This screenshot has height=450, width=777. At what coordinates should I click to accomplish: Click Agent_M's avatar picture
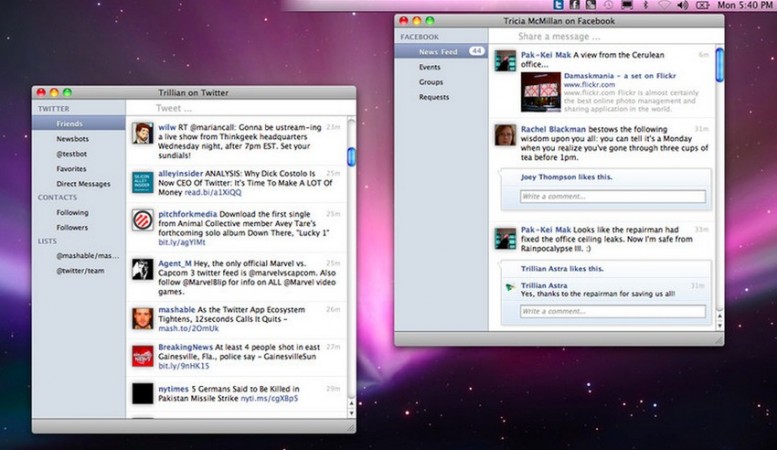click(142, 269)
